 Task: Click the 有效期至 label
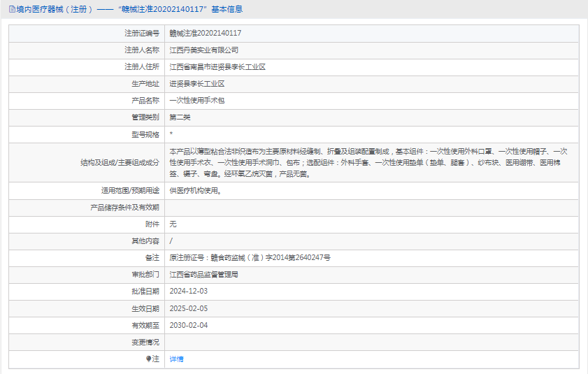[145, 326]
